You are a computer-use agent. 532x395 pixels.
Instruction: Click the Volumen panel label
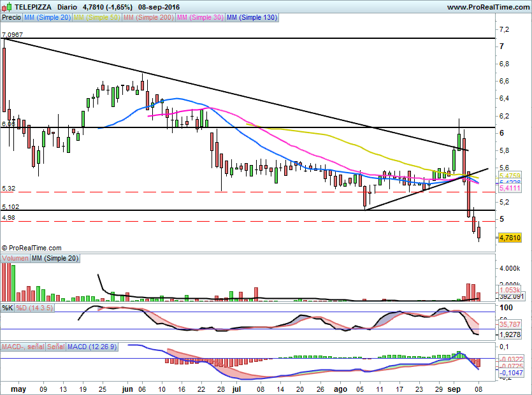click(x=15, y=258)
